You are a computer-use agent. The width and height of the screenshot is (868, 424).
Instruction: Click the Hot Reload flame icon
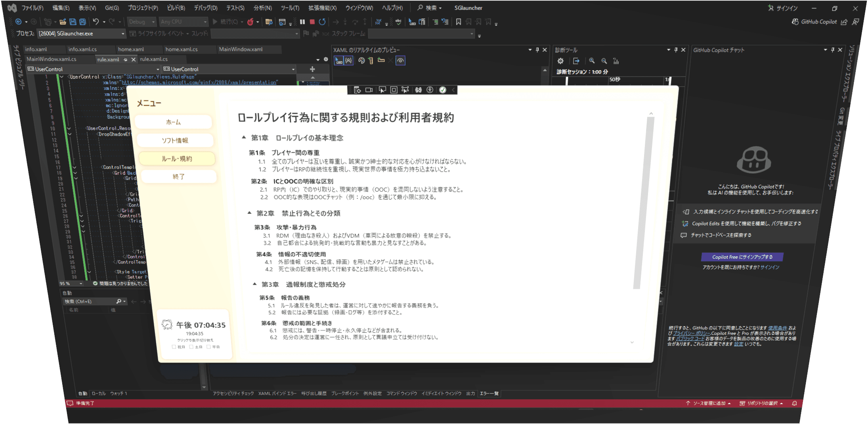tap(250, 22)
